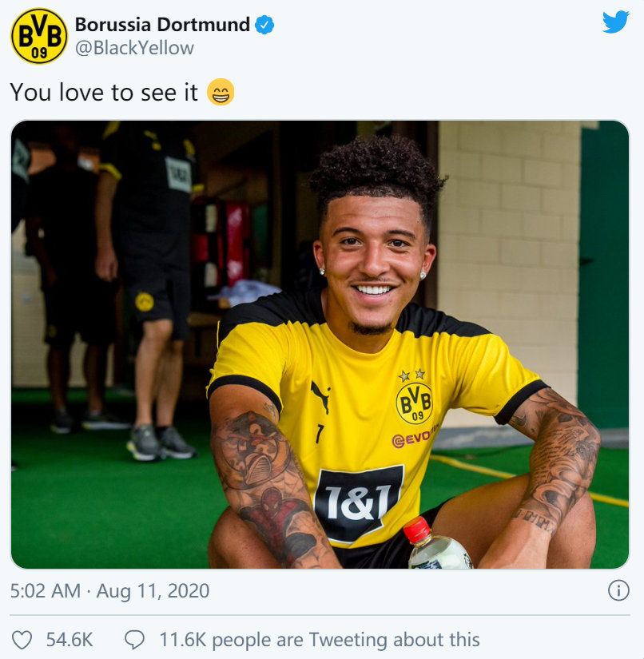Visit the @BlackYellow handle link
The width and height of the screenshot is (644, 659).
click(134, 48)
